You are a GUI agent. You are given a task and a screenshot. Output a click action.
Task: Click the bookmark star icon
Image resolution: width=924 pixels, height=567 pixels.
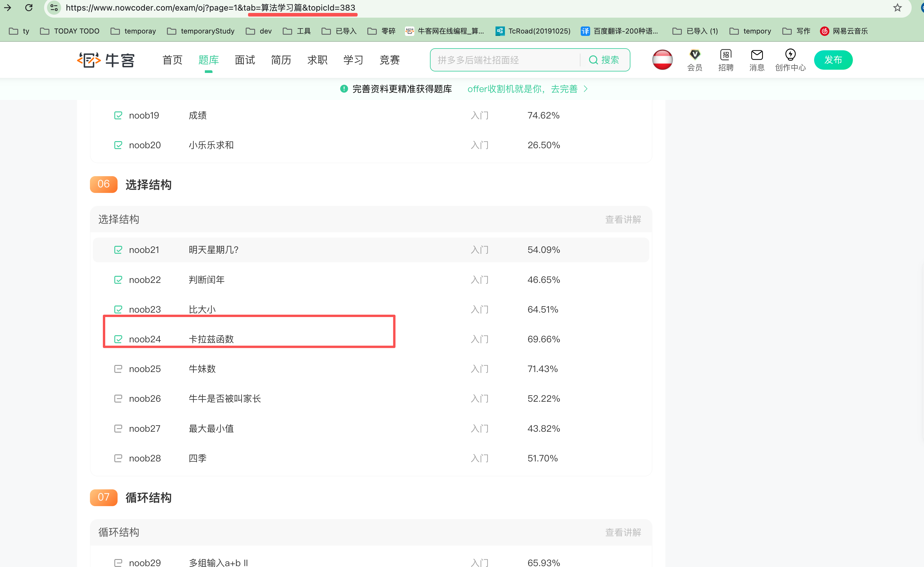point(897,8)
